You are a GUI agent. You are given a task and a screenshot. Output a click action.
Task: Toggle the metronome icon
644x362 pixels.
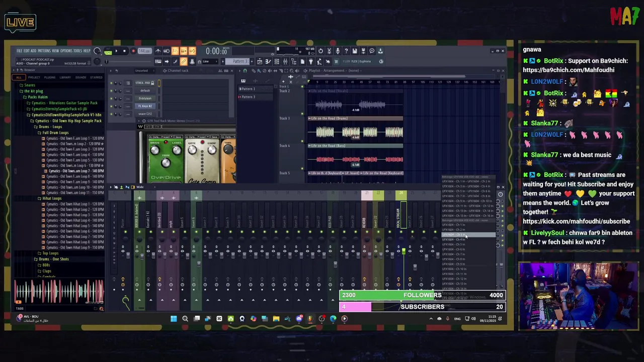[157, 51]
